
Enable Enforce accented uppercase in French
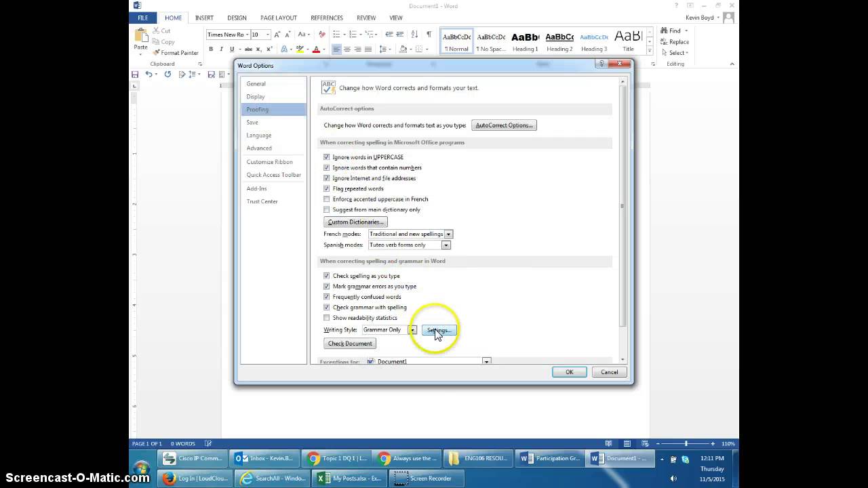(x=326, y=199)
